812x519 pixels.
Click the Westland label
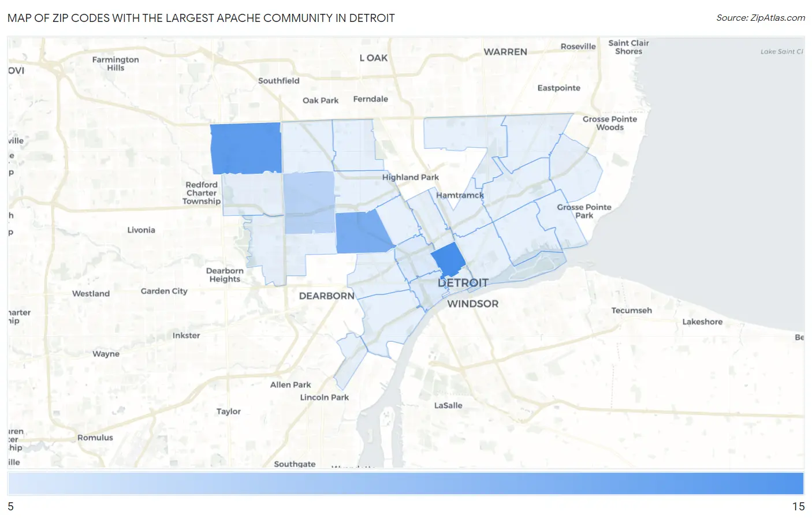click(91, 293)
